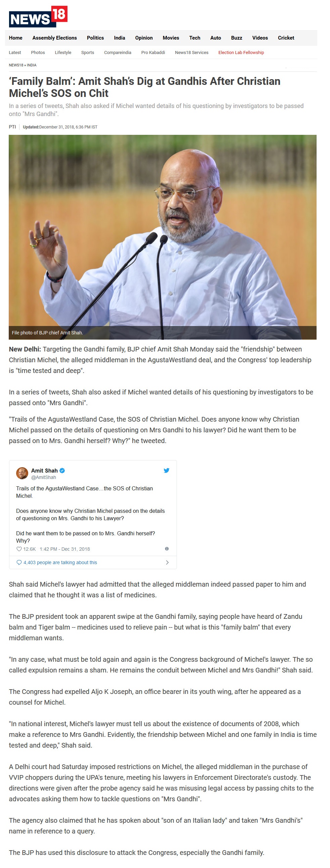The image size is (330, 868).
Task: Expand tweet conversation via chevron arrow
Action: point(168,562)
